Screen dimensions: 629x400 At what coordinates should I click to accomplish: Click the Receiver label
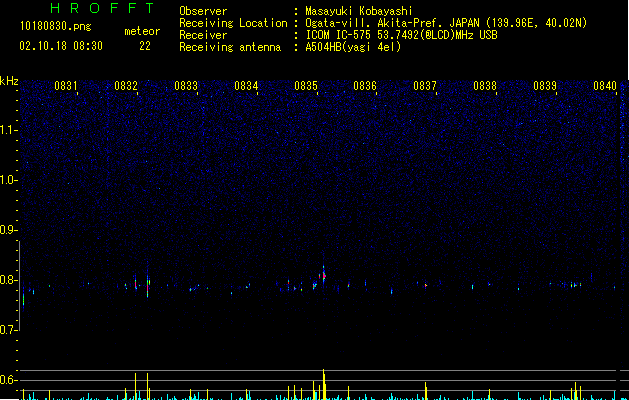[x=203, y=35]
